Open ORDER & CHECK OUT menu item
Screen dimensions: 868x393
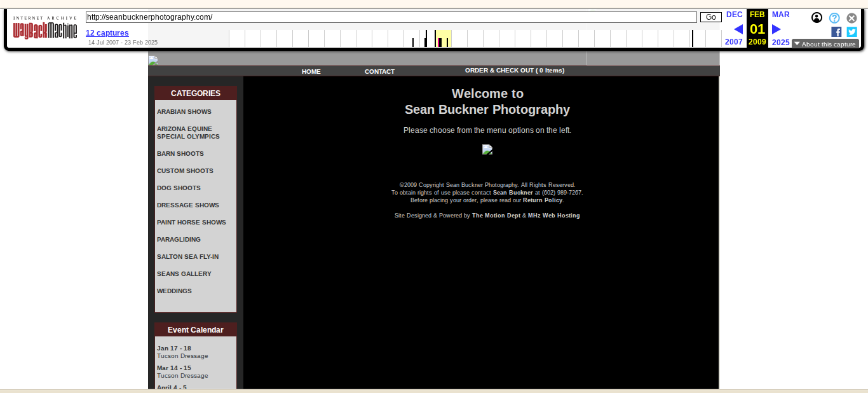coord(515,71)
